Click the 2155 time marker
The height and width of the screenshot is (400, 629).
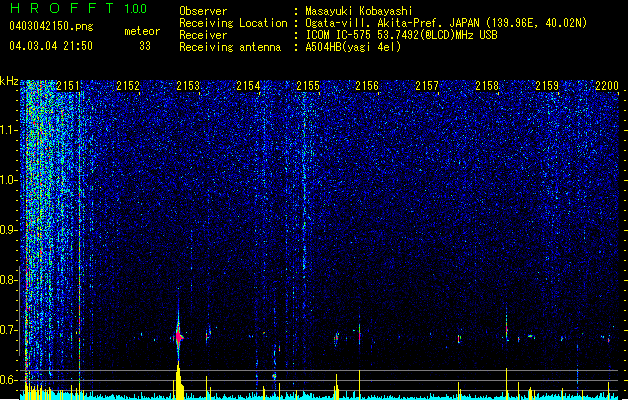[x=308, y=85]
